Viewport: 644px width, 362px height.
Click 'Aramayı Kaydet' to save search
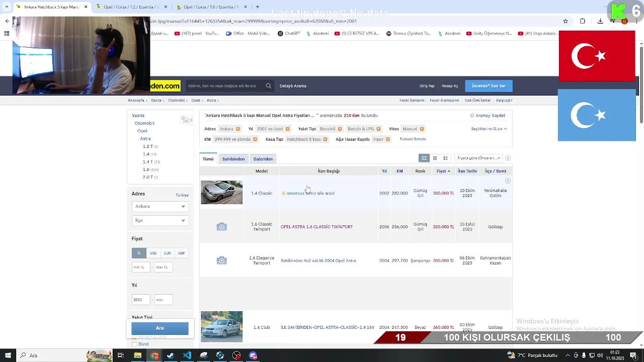[488, 116]
